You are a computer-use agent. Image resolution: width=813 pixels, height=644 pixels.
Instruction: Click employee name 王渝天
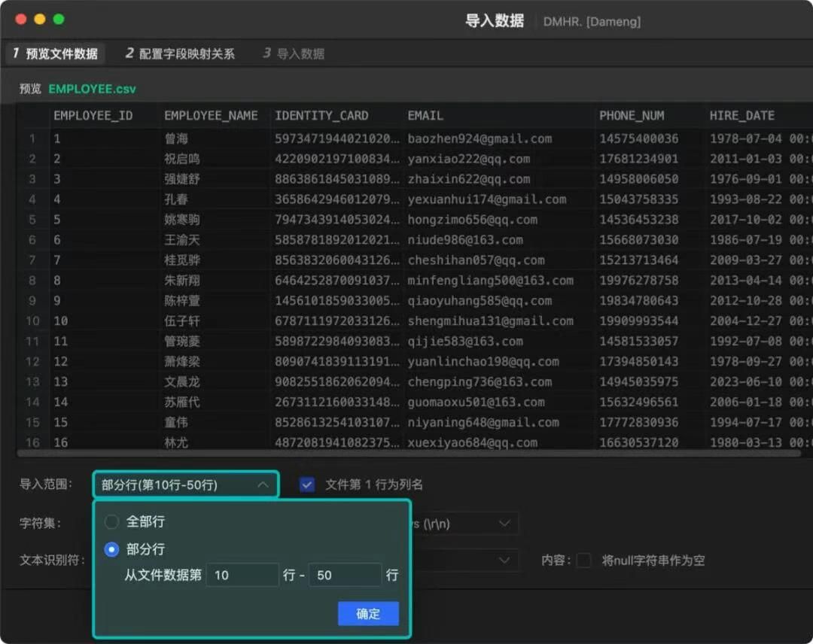click(x=182, y=240)
